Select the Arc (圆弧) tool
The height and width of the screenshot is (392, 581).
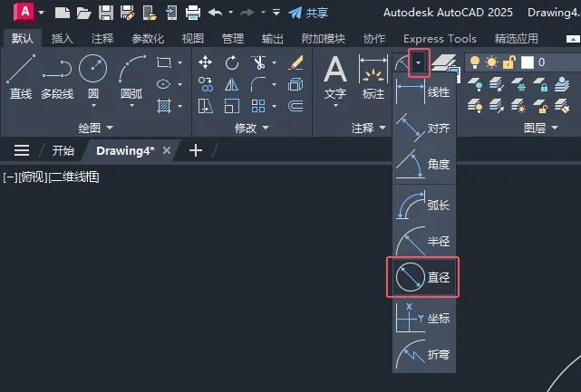pyautogui.click(x=131, y=77)
